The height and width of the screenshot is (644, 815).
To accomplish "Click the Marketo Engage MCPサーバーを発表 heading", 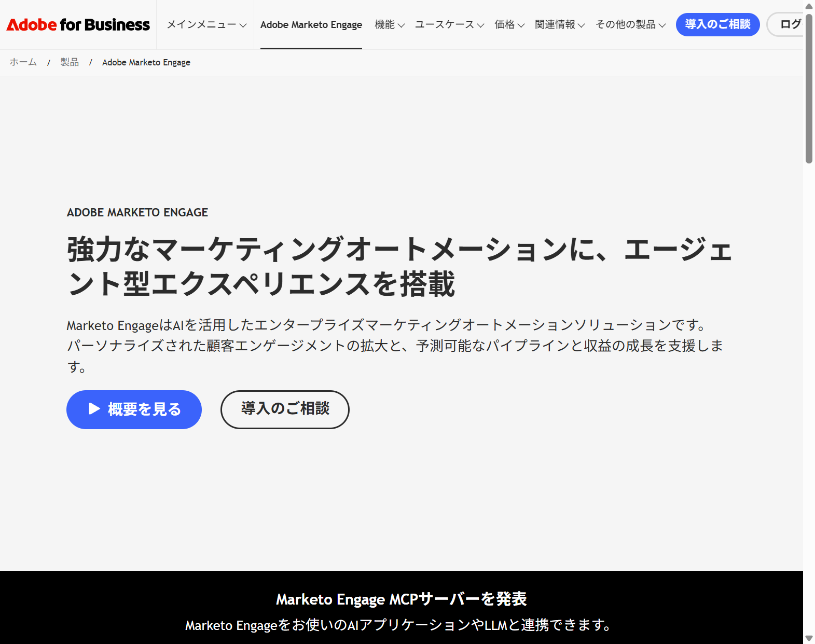I will click(402, 599).
